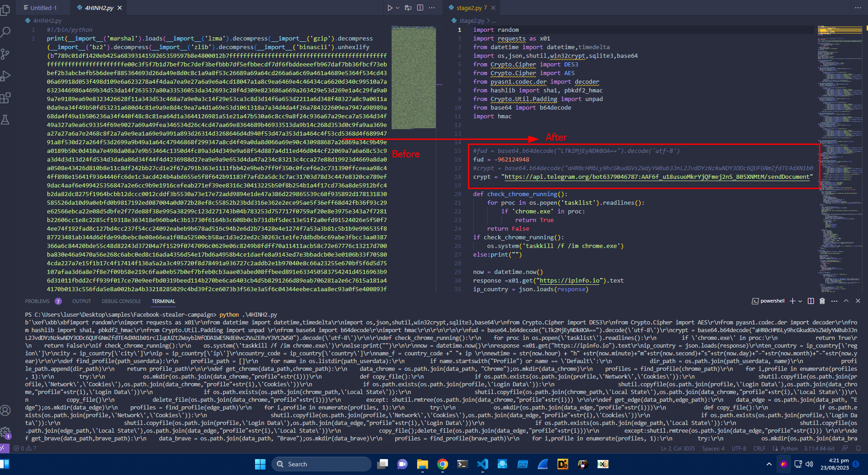Open the remote window indicator

click(4, 448)
